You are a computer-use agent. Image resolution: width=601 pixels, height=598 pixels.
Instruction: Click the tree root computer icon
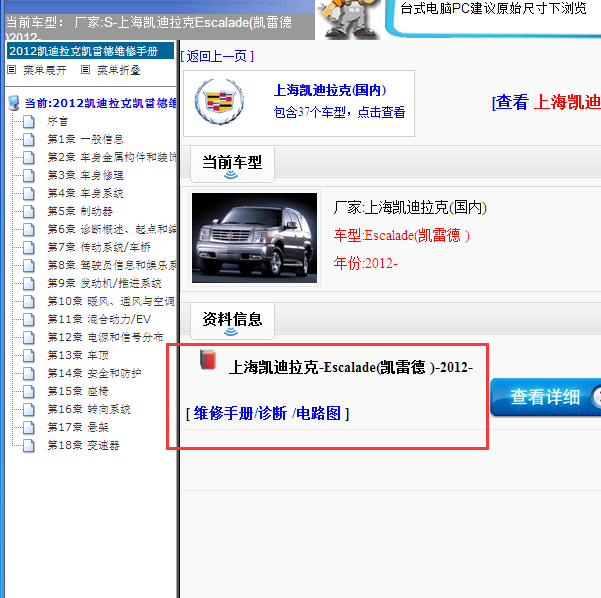point(14,103)
